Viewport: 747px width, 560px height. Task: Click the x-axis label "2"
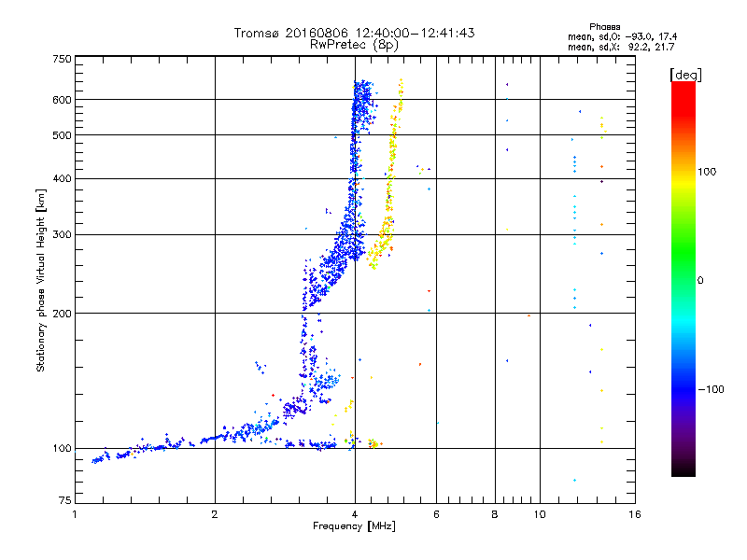pyautogui.click(x=215, y=514)
